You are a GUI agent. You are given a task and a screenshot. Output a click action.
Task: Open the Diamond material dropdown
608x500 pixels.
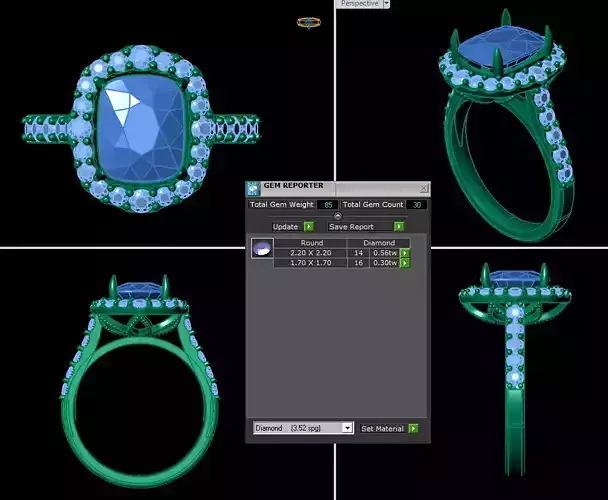click(347, 428)
